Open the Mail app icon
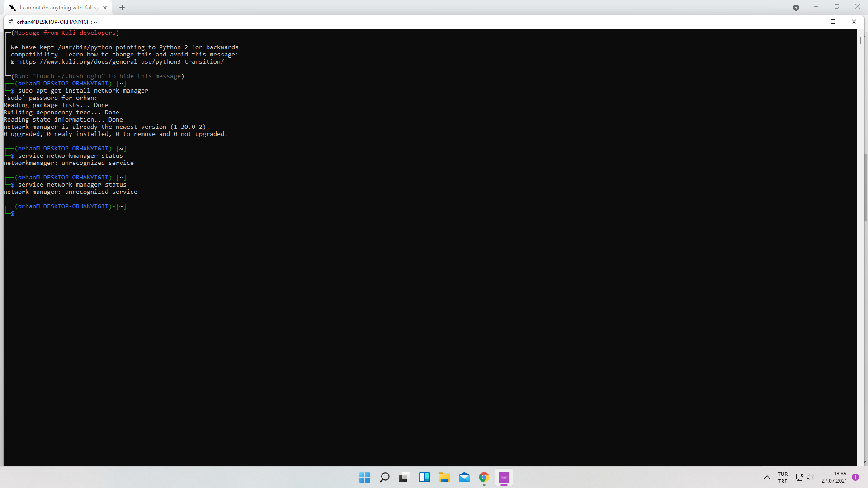Image resolution: width=868 pixels, height=488 pixels. pyautogui.click(x=464, y=478)
